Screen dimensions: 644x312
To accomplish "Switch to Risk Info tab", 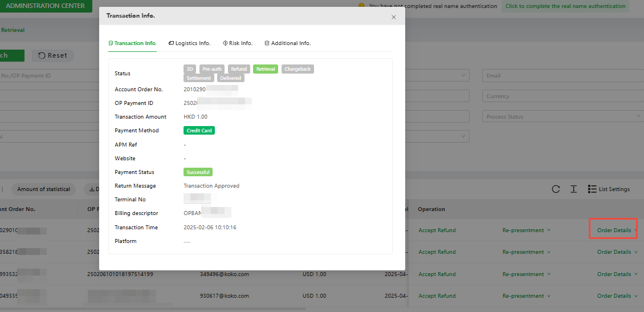I will coord(238,43).
